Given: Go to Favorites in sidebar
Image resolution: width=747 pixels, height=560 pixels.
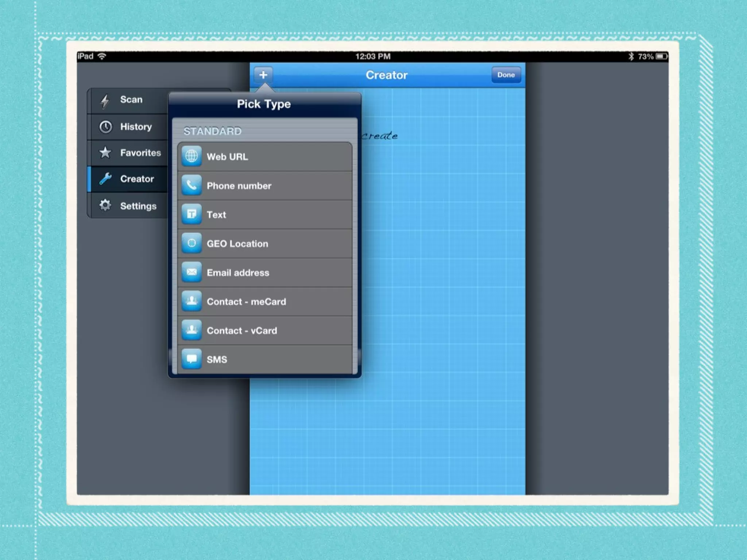Looking at the screenshot, I should [140, 153].
